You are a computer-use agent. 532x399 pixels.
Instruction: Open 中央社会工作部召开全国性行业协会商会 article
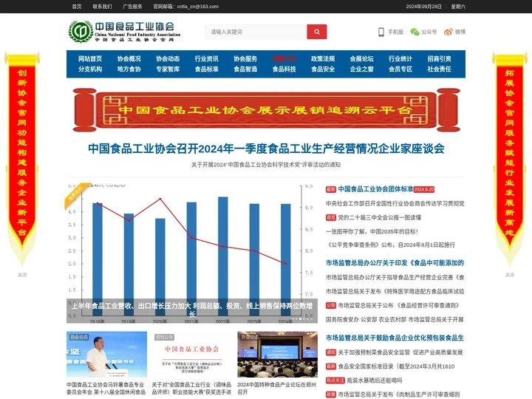395,204
